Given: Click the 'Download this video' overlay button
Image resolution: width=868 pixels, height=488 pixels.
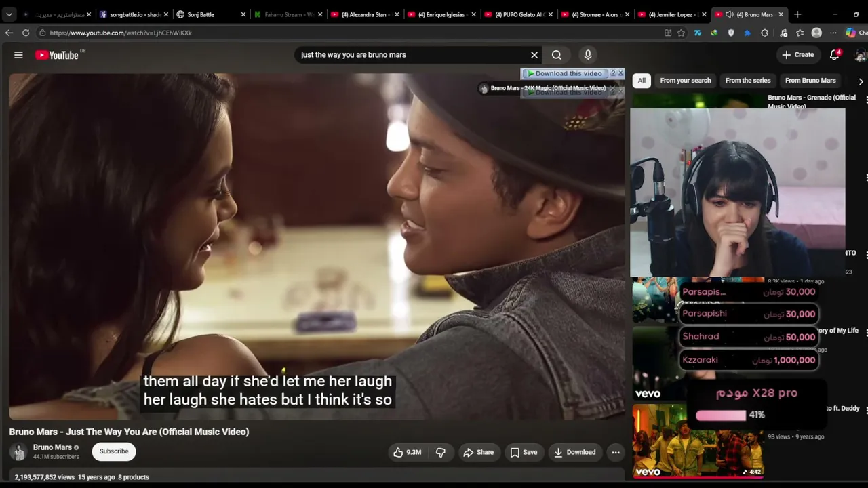Looking at the screenshot, I should tap(565, 73).
